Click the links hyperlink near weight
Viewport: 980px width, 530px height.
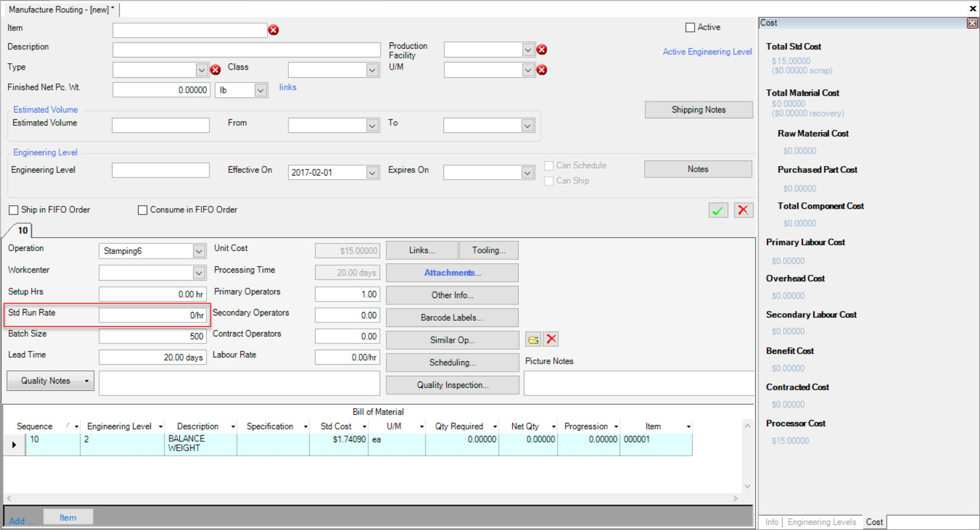288,87
